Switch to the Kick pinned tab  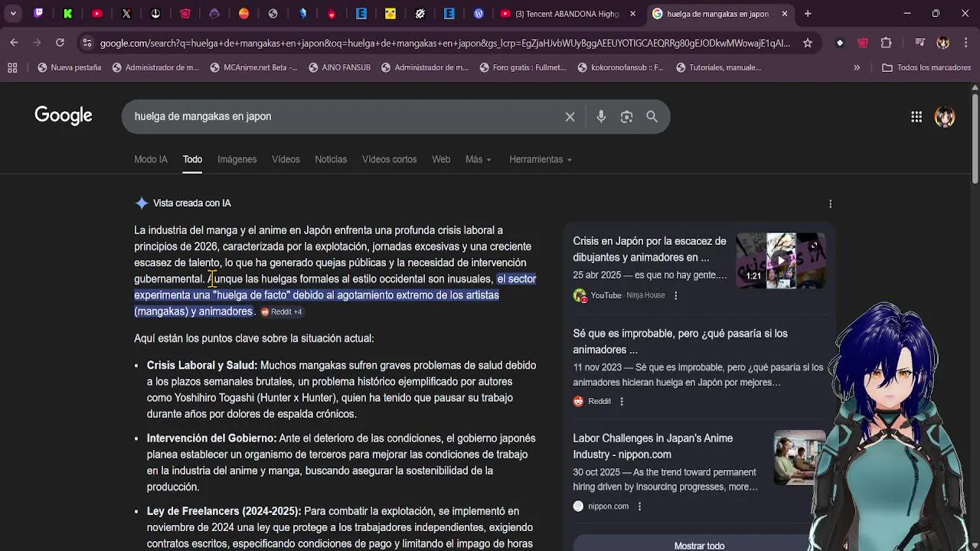67,13
